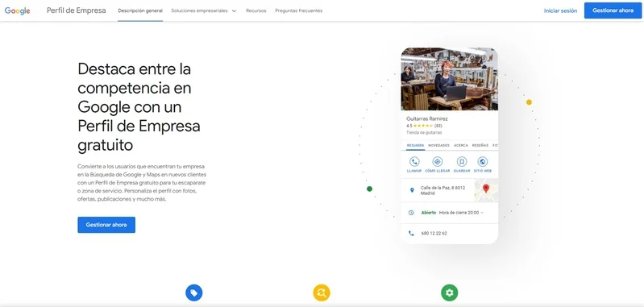Click the guitar shop photo on the phone mockup
644x307 pixels.
[449, 79]
